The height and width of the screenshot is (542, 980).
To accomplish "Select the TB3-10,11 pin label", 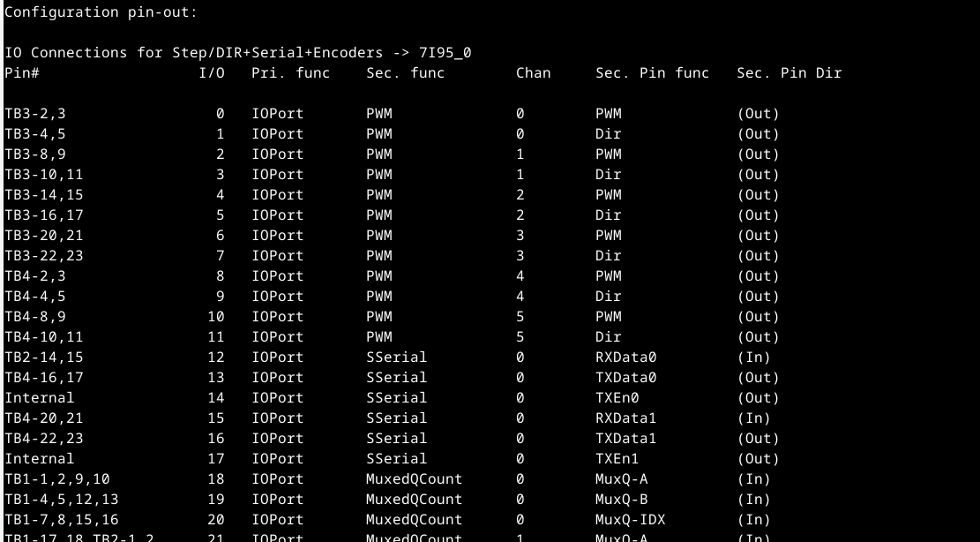I will [44, 175].
